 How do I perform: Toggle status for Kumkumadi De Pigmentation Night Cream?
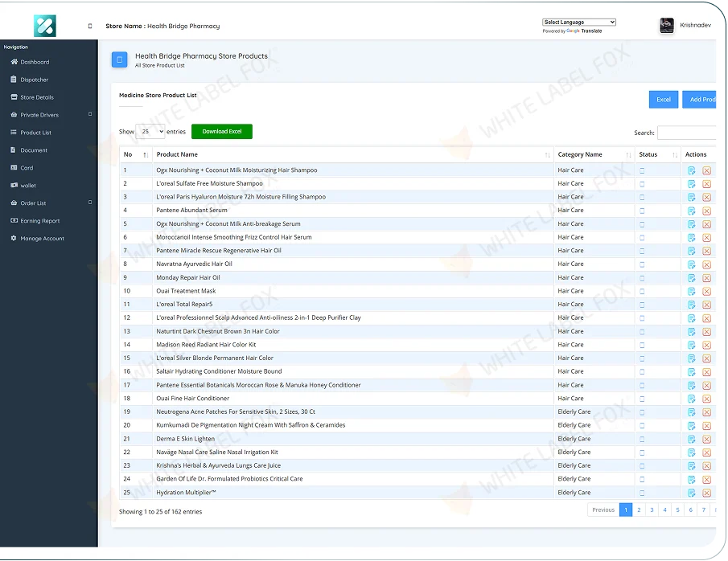(x=642, y=425)
